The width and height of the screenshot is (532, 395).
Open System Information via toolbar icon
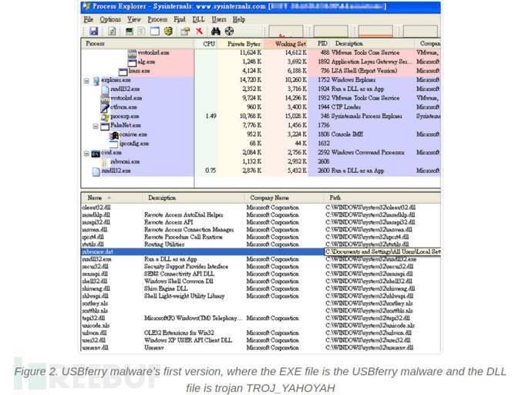[x=129, y=31]
